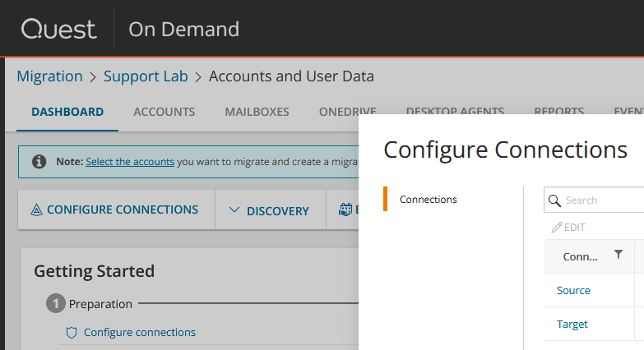This screenshot has height=350, width=644.
Task: Follow the 'Select the accounts' link
Action: (x=129, y=162)
